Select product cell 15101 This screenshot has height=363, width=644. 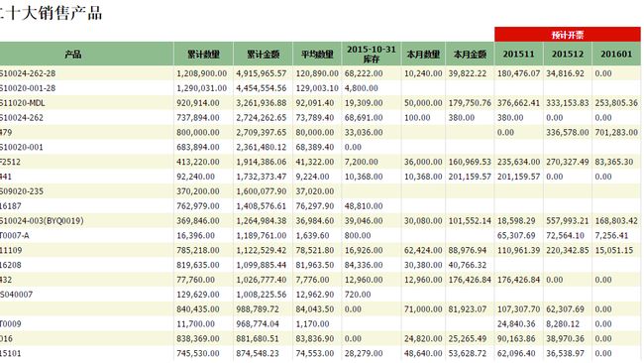click(11, 353)
